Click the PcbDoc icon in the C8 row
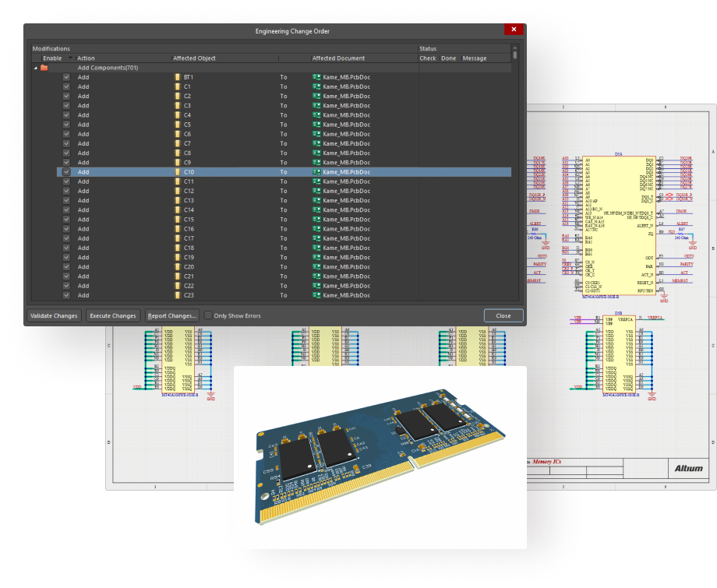 (x=316, y=153)
